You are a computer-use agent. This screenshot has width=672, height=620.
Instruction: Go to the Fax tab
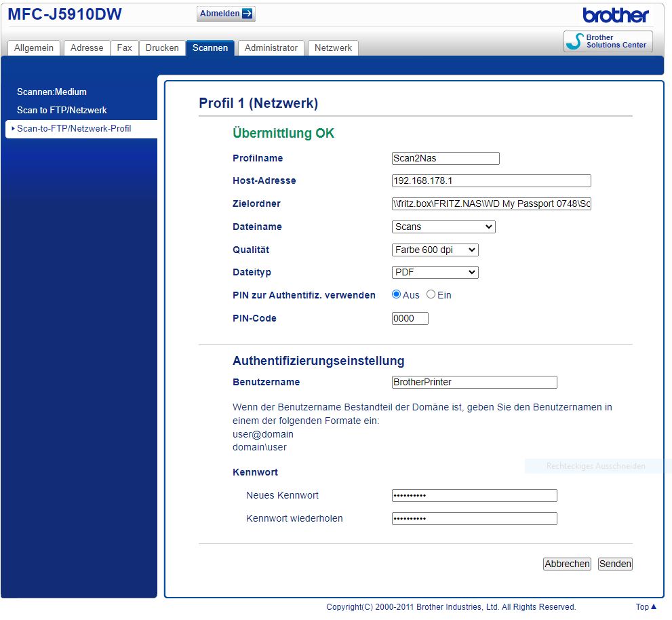coord(124,48)
